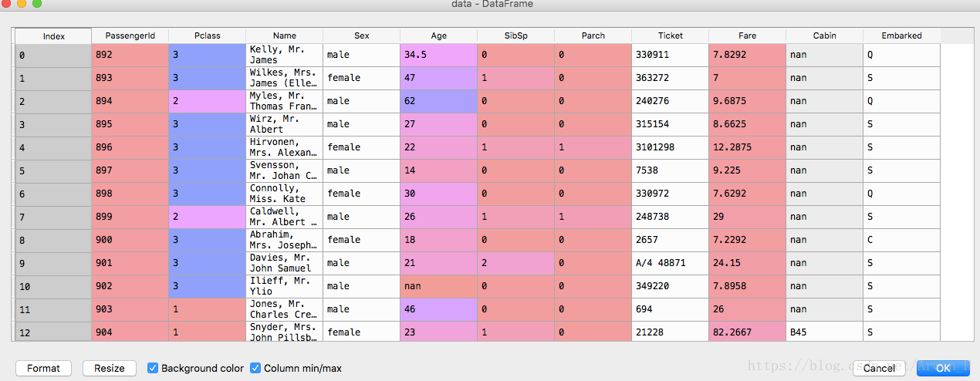Click the Embarked column header
This screenshot has height=381, width=980.
click(901, 35)
